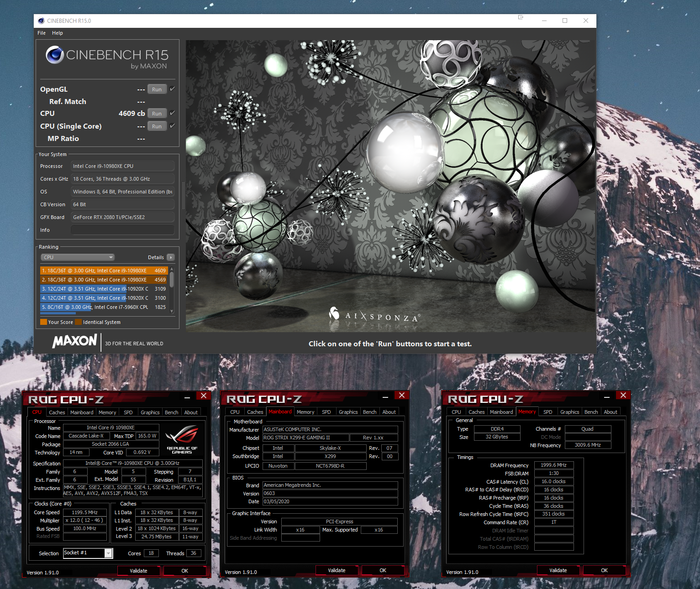Toggle the CPU Single Core checkbox
The width and height of the screenshot is (700, 589).
coord(172,125)
